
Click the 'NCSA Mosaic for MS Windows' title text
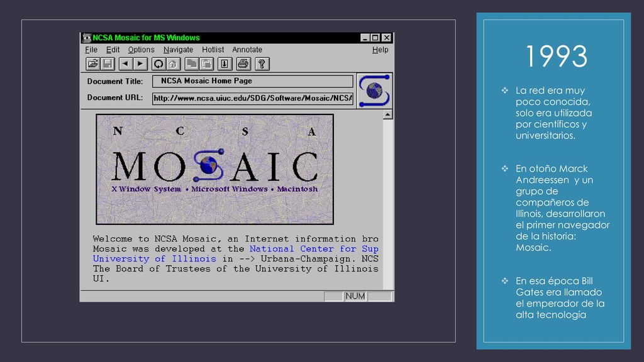click(146, 38)
